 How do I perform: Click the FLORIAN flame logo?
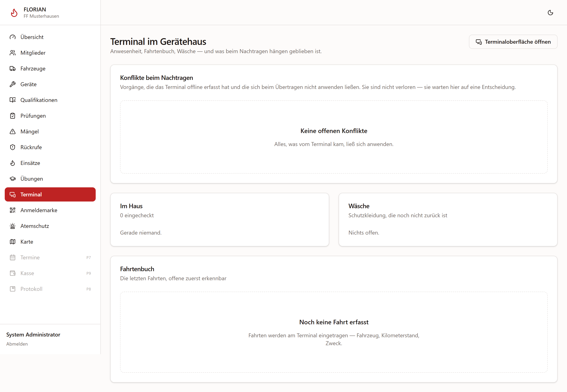14,13
